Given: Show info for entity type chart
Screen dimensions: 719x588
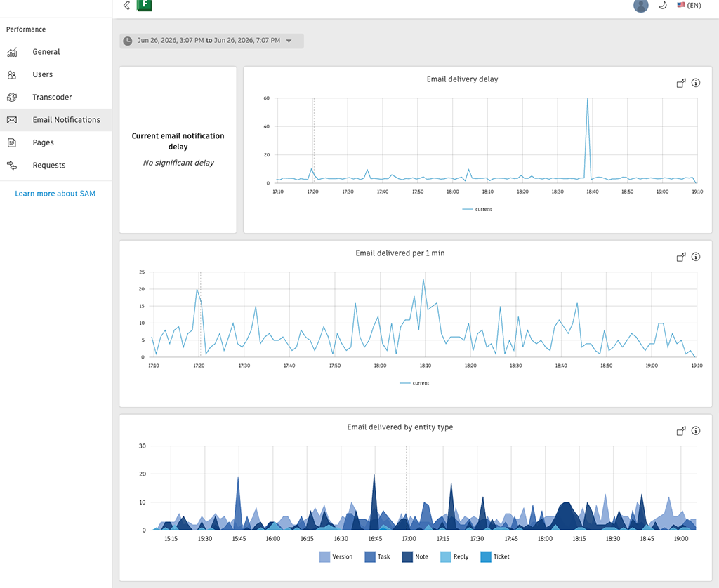Looking at the screenshot, I should (696, 430).
